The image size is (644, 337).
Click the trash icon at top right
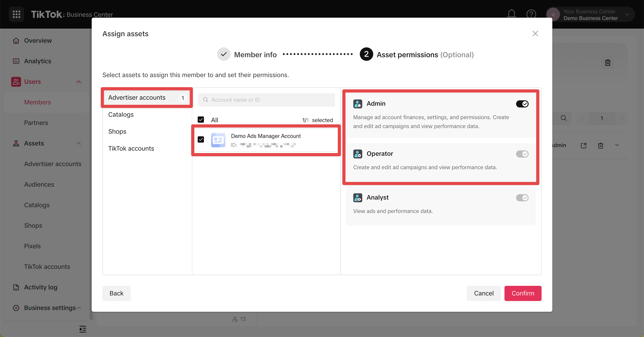608,63
